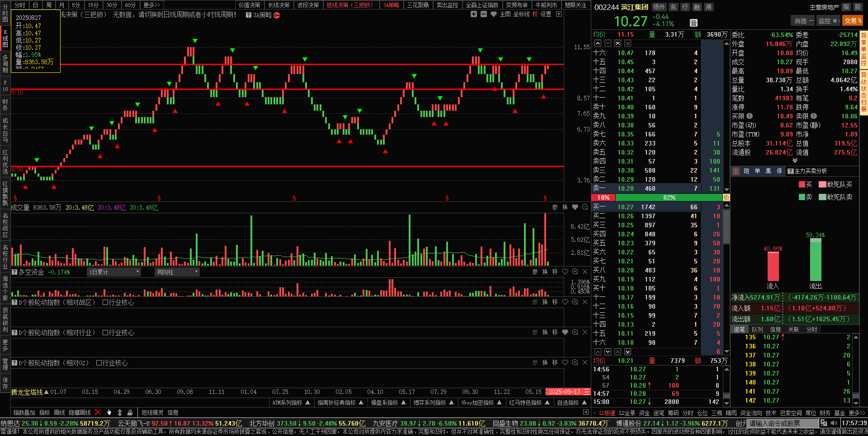Viewport: 868px width, 436px height.
Task: Open help for 多空资金 indicator
Action: click(14, 272)
